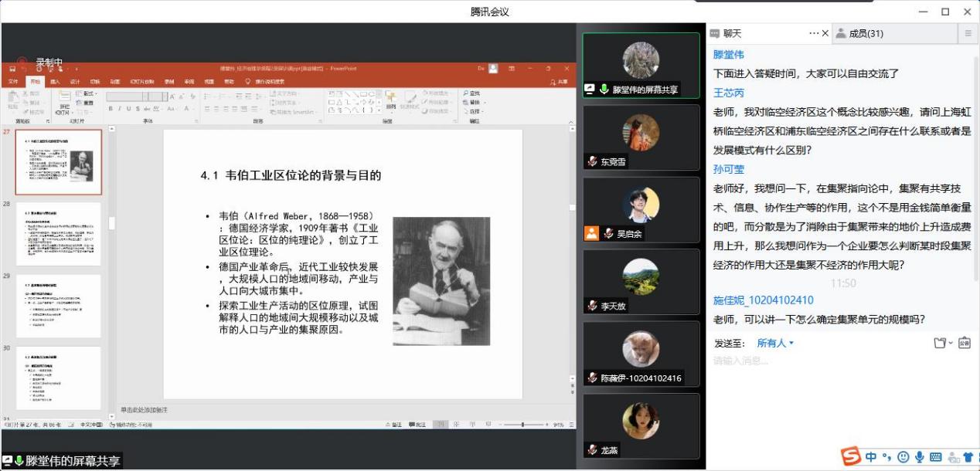This screenshot has height=471, width=980.
Task: Select 滕堂伟's screen-share video tile
Action: [x=641, y=66]
